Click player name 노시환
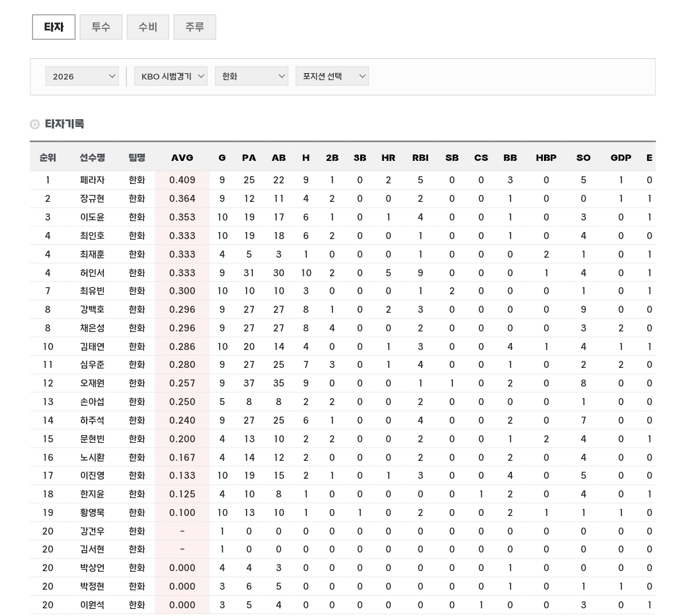 pyautogui.click(x=92, y=458)
